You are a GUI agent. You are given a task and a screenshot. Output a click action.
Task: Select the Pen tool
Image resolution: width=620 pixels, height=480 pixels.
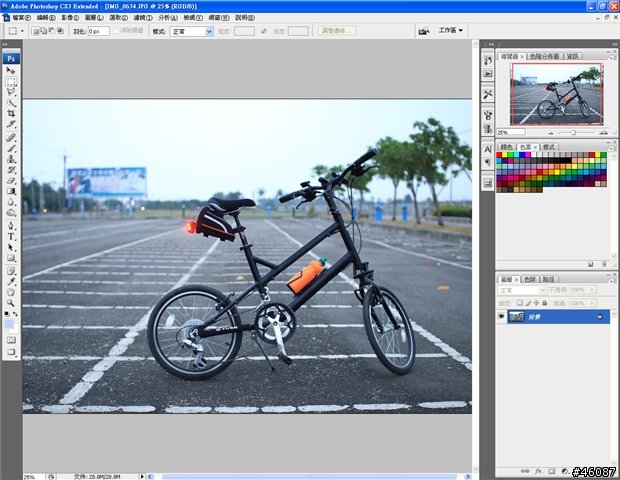(11, 226)
